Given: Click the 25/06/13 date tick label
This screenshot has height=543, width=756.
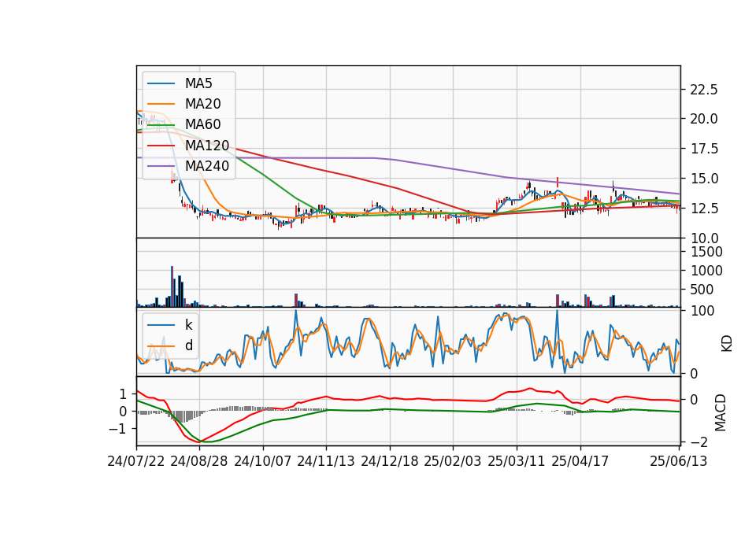Looking at the screenshot, I should [678, 461].
